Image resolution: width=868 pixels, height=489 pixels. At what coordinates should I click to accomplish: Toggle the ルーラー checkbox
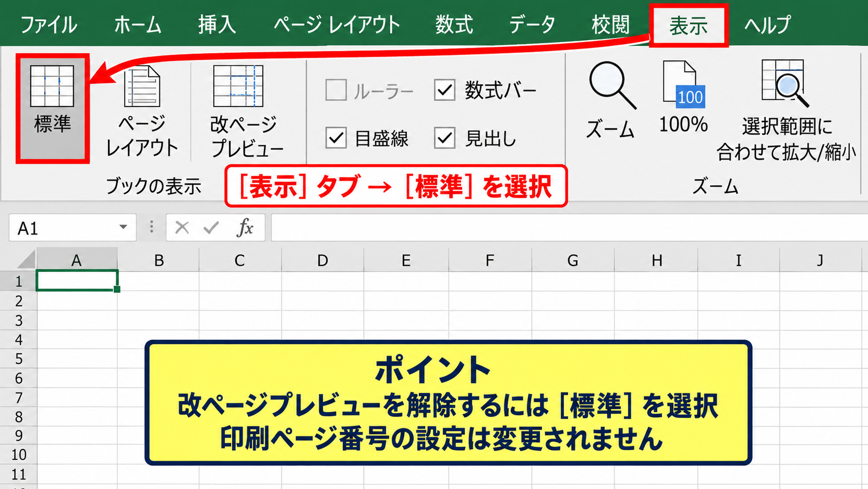pos(336,90)
